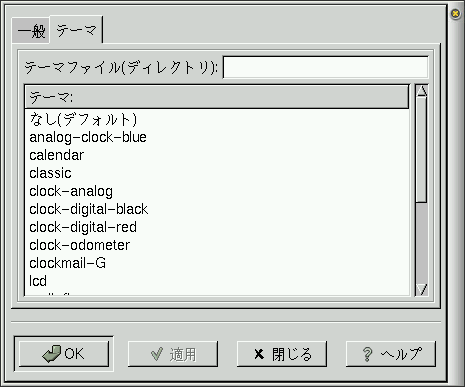Choose clock-digital-black theme
This screenshot has width=465, height=387.
(x=217, y=209)
